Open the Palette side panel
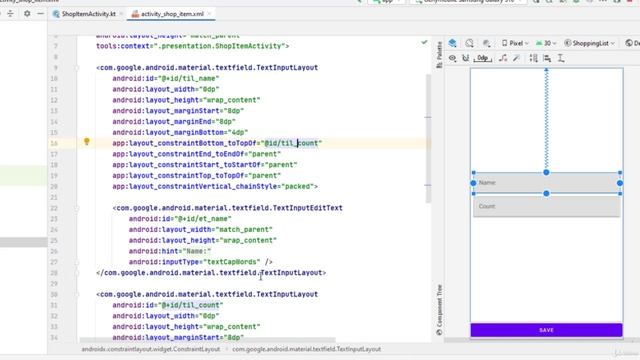This screenshot has height=360, width=640. (x=439, y=55)
